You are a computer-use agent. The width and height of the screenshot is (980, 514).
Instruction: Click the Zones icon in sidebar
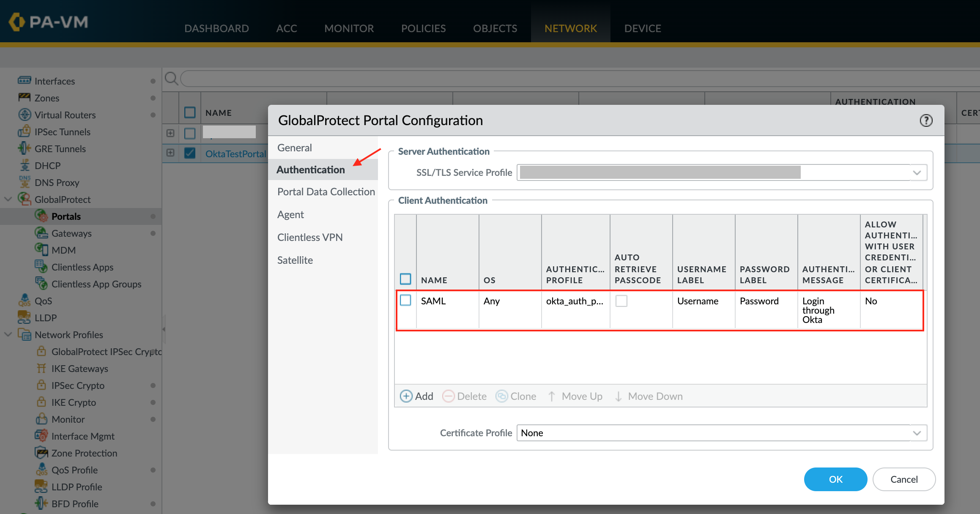[x=24, y=98]
